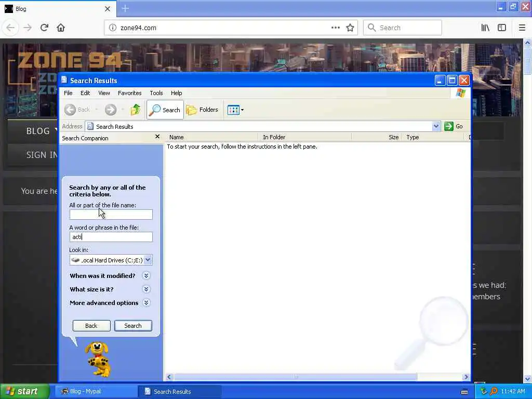
Task: Click the tray keyboard icon
Action: [x=464, y=392]
